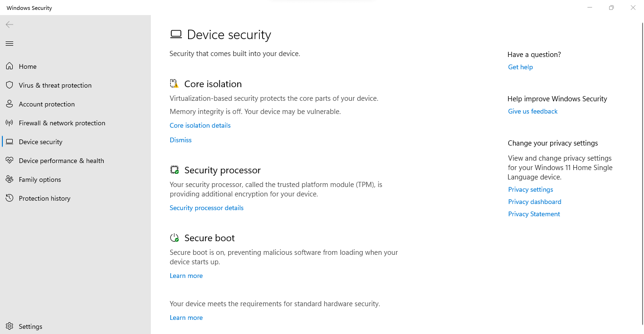Click the Settings gear icon
The width and height of the screenshot is (644, 334).
click(9, 326)
